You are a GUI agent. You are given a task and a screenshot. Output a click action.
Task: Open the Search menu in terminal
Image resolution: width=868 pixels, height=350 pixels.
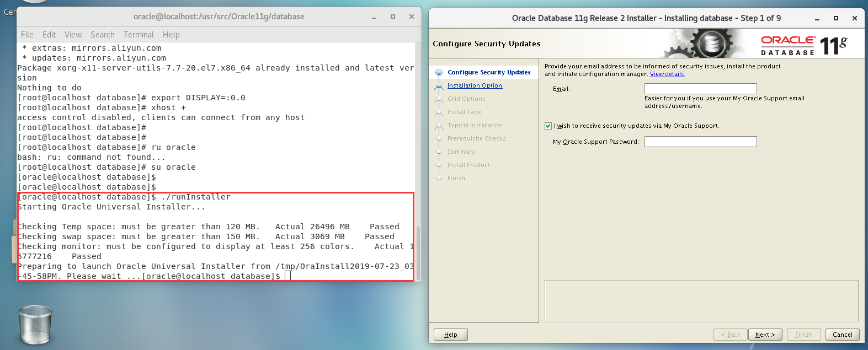click(x=103, y=35)
